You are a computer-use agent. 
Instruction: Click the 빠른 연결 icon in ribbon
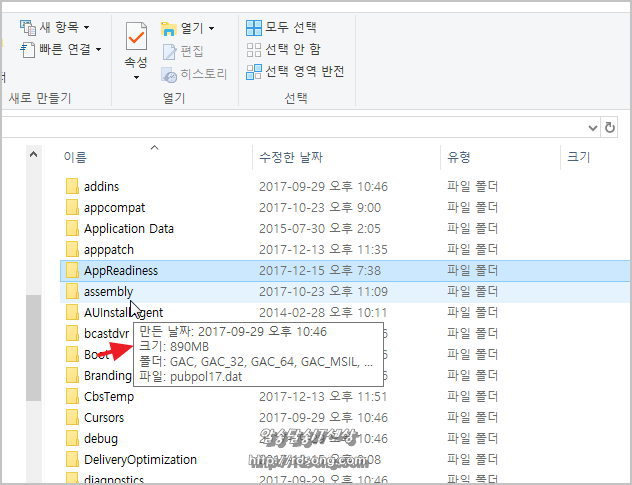pos(27,50)
